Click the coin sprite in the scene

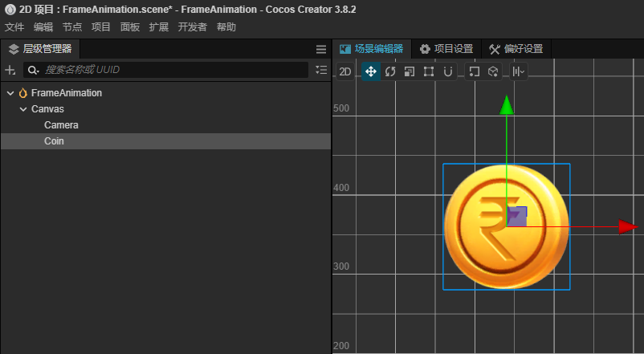coord(507,226)
